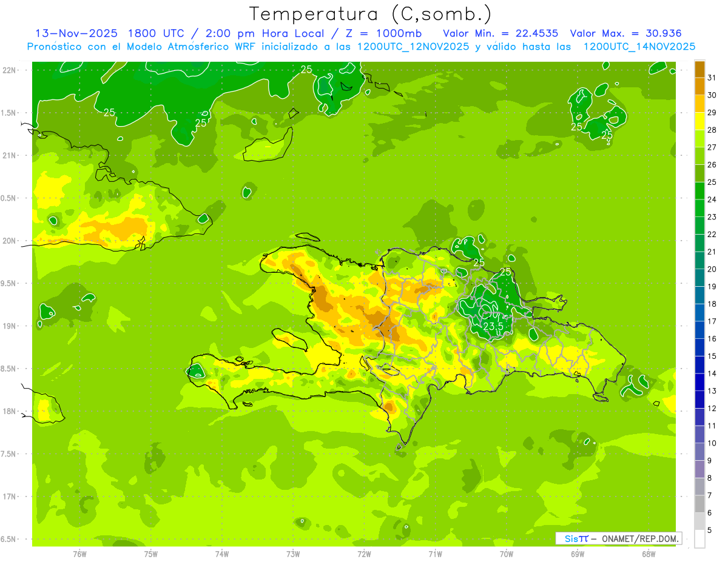This screenshot has width=728, height=562.
Task: Click the '17N' latitude axis label
Action: tap(8, 497)
